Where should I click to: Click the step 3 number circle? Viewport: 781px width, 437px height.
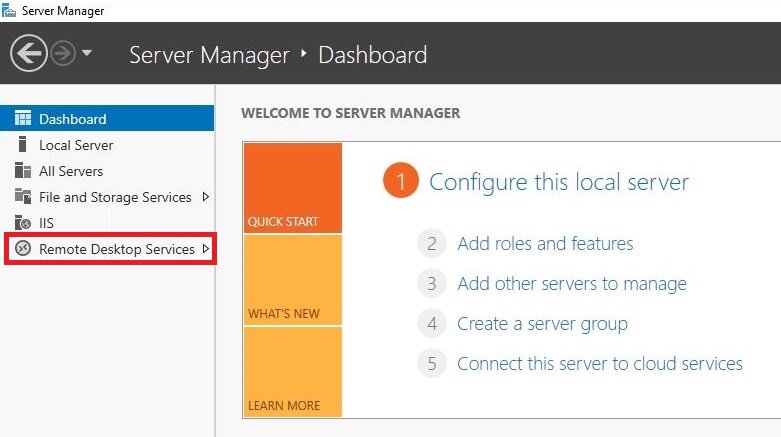pyautogui.click(x=432, y=284)
